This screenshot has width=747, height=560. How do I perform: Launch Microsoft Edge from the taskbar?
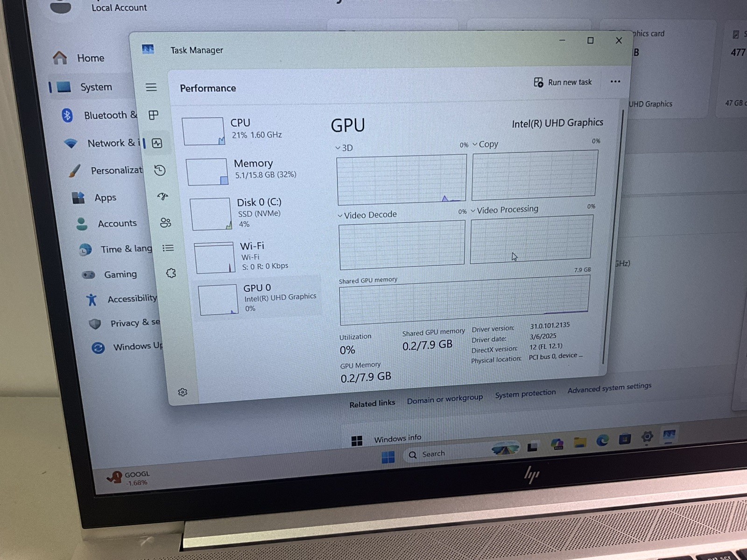(x=602, y=440)
